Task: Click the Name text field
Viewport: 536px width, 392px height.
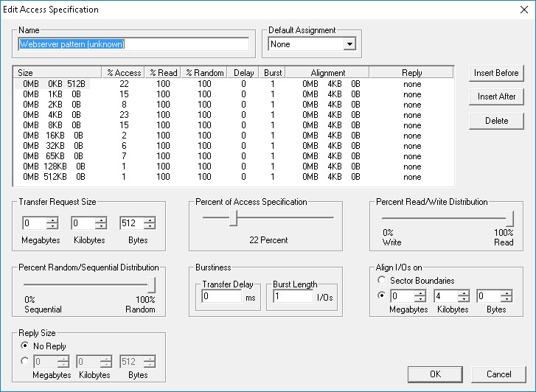Action: [x=133, y=44]
